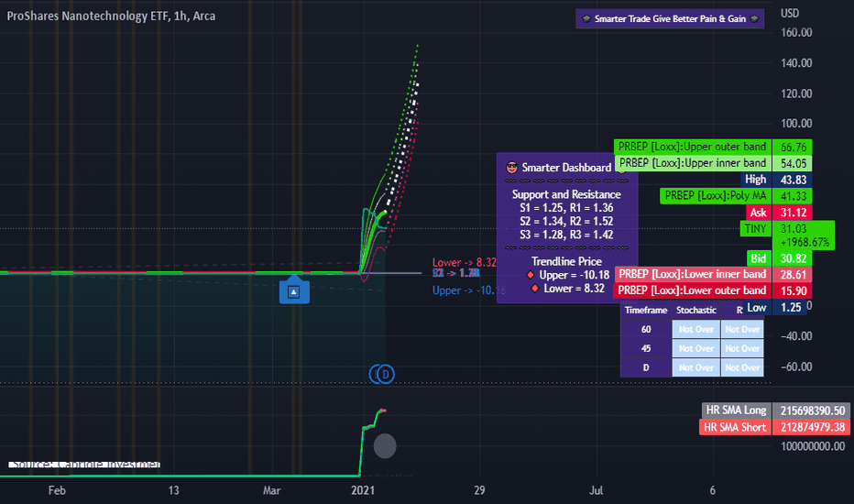Click the red diamond beside Lower trendline price
Viewport: 854px width, 504px height.
(535, 289)
